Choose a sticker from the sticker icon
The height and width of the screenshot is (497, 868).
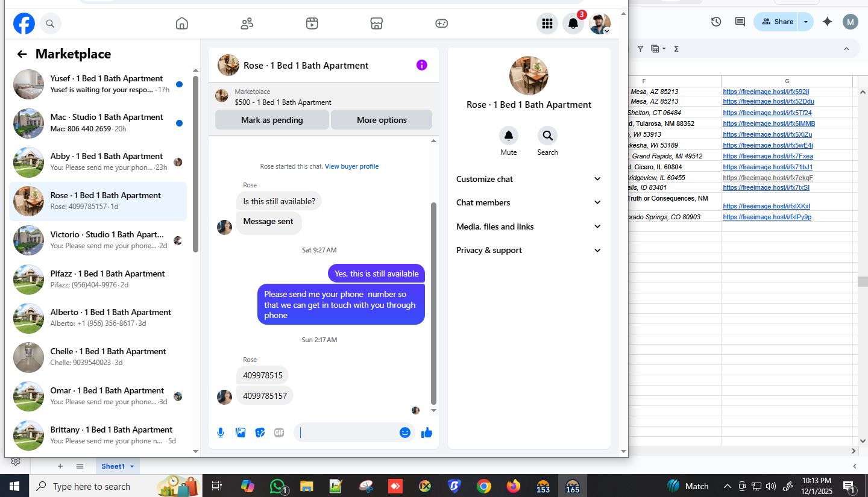[260, 433]
